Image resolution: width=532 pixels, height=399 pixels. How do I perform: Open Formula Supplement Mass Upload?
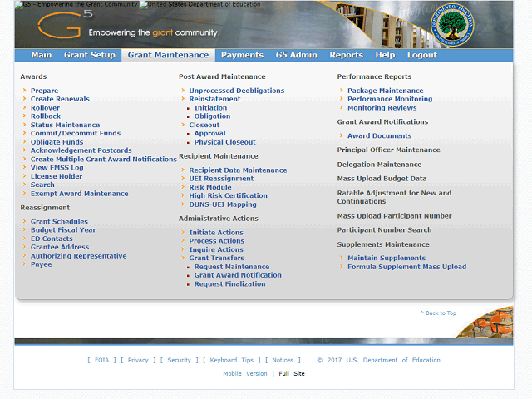(x=406, y=267)
